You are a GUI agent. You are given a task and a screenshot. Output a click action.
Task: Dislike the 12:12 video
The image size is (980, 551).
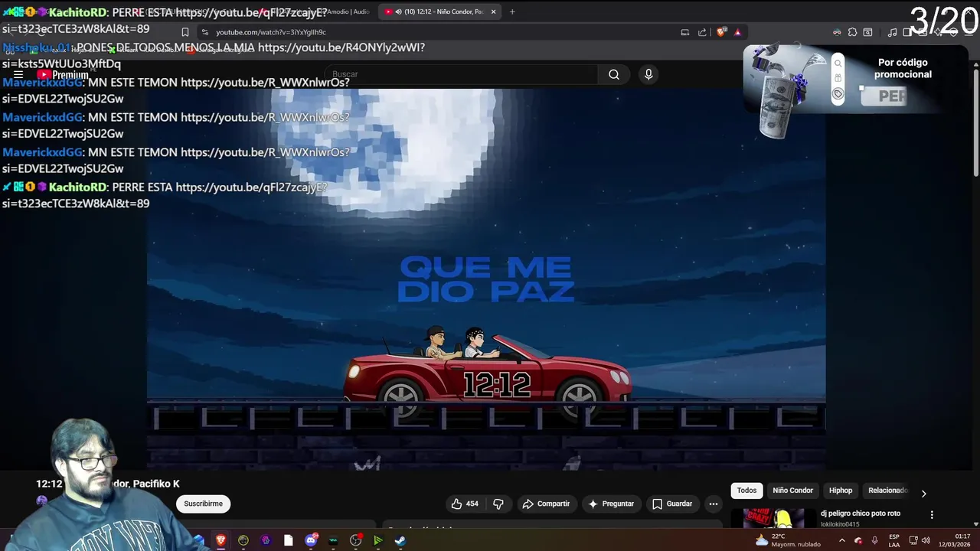click(498, 504)
